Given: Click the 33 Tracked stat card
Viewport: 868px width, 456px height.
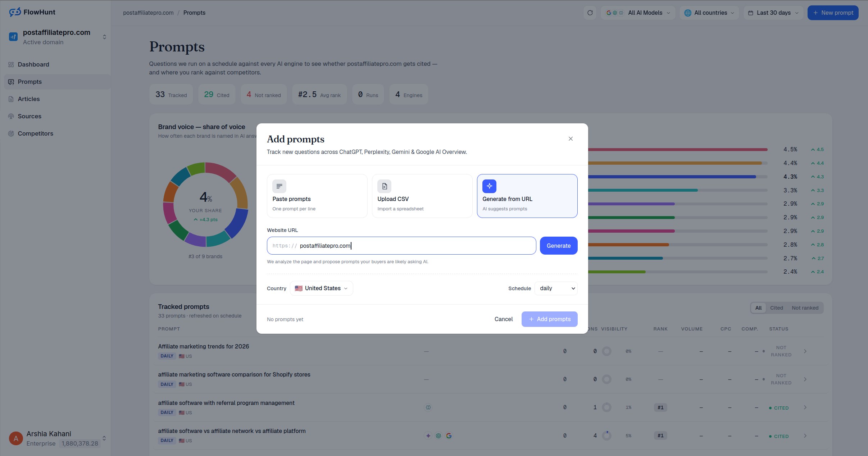Looking at the screenshot, I should coord(171,94).
